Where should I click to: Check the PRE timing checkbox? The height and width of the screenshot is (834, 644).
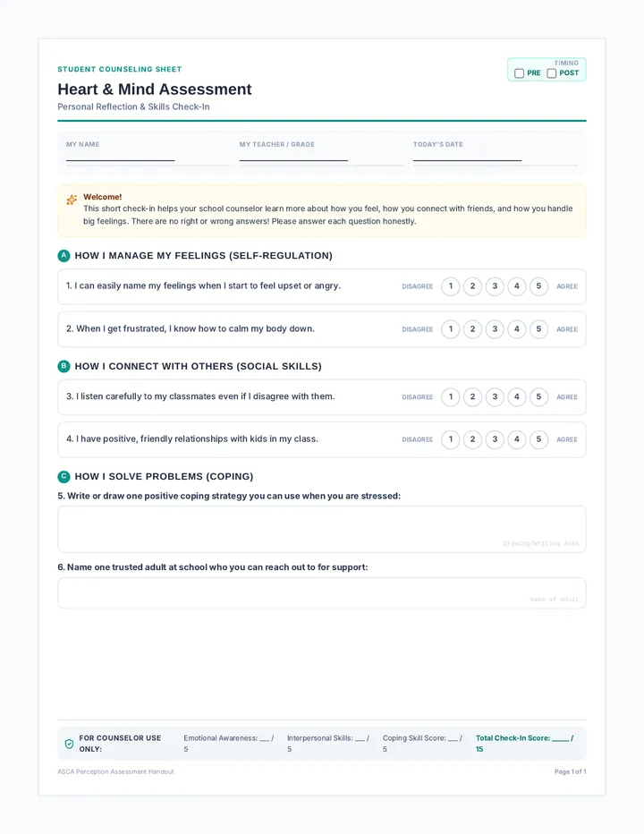519,73
